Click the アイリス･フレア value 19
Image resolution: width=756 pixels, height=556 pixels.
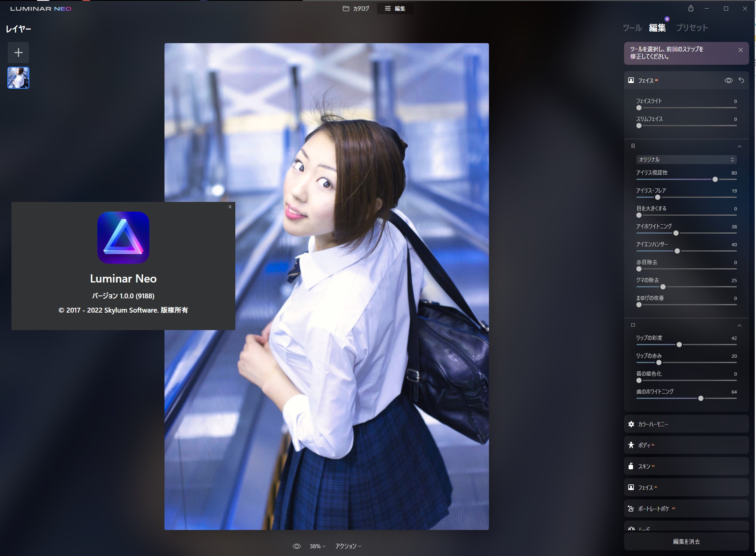(734, 191)
